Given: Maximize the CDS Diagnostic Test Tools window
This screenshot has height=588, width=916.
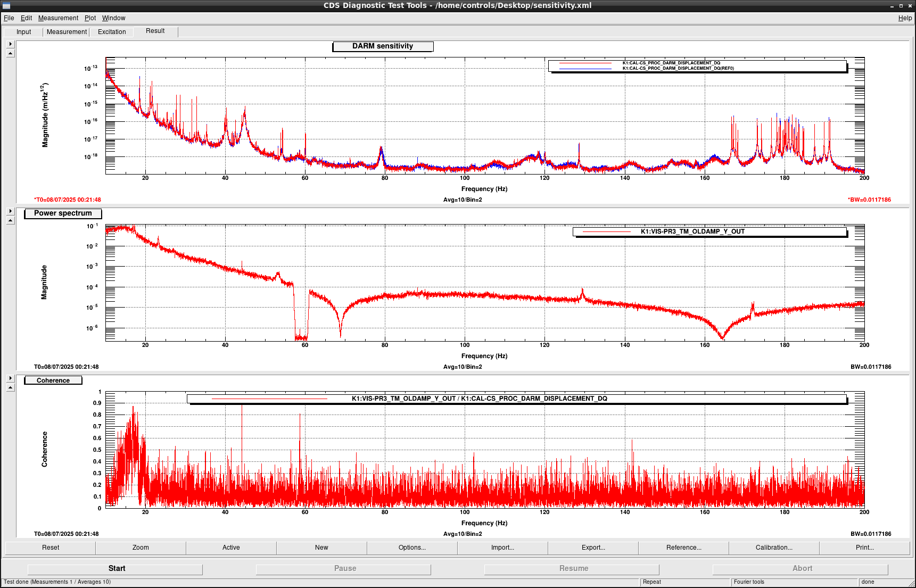Looking at the screenshot, I should click(x=901, y=6).
